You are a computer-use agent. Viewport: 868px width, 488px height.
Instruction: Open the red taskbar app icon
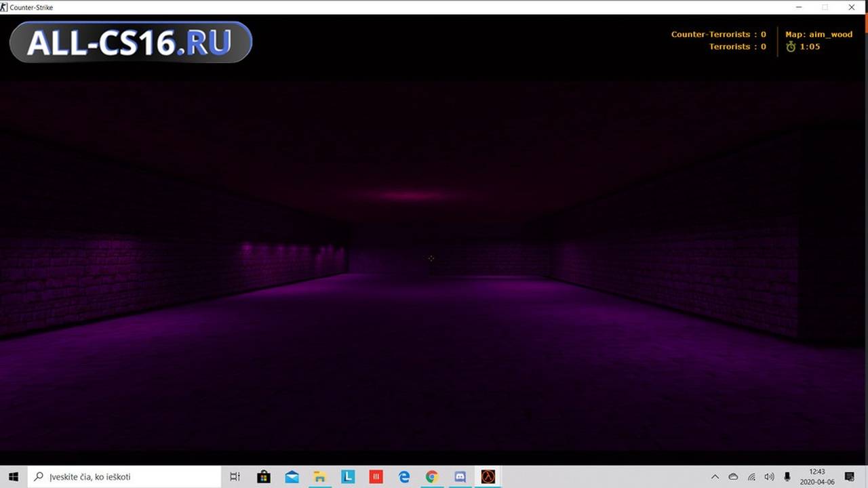pos(376,476)
